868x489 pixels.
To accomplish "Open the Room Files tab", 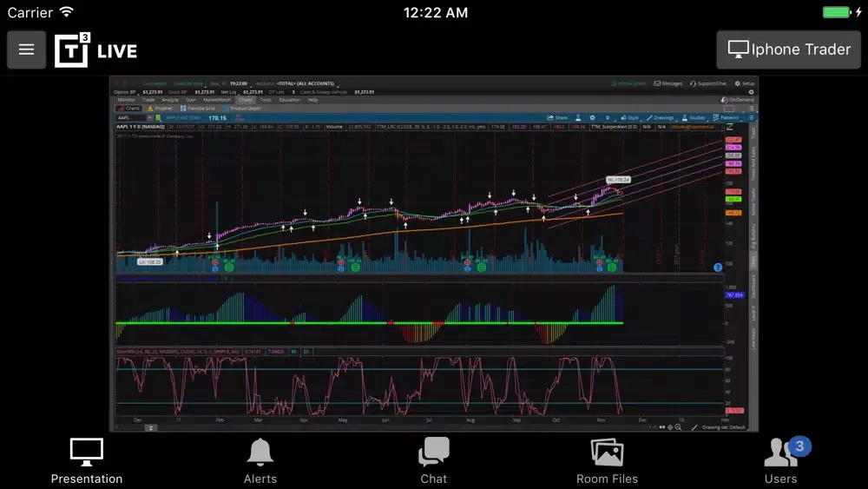I will click(607, 460).
